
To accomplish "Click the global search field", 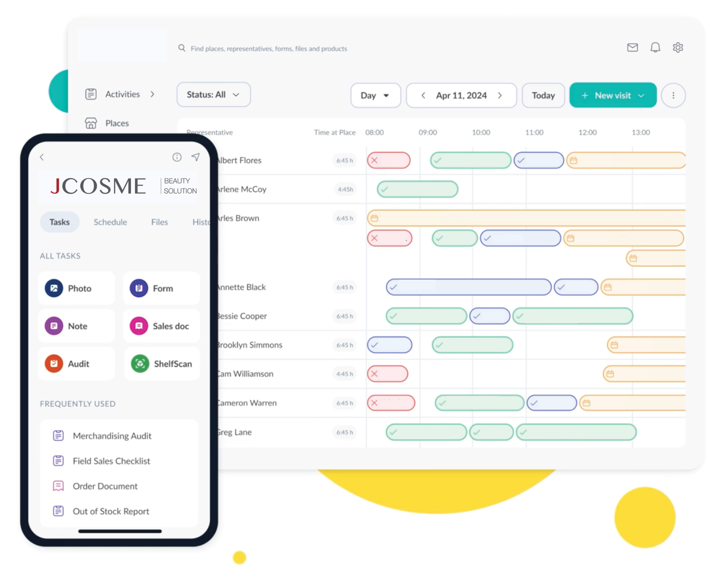I will click(268, 48).
